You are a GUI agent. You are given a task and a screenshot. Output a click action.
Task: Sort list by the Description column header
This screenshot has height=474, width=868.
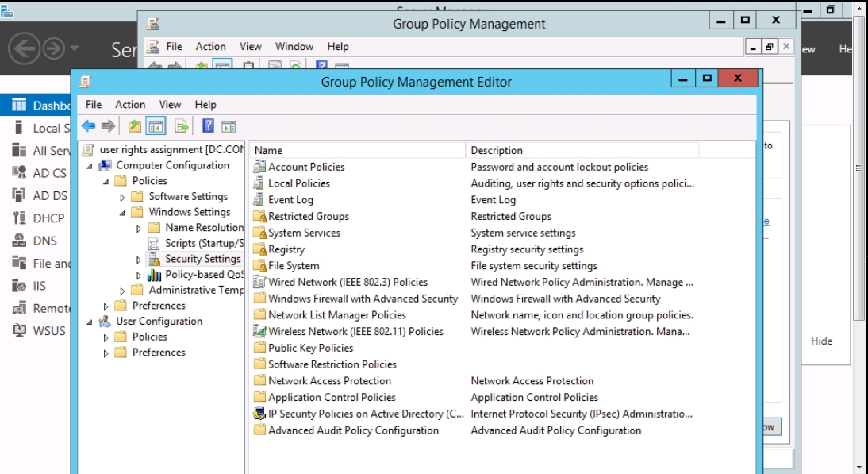pyautogui.click(x=582, y=150)
